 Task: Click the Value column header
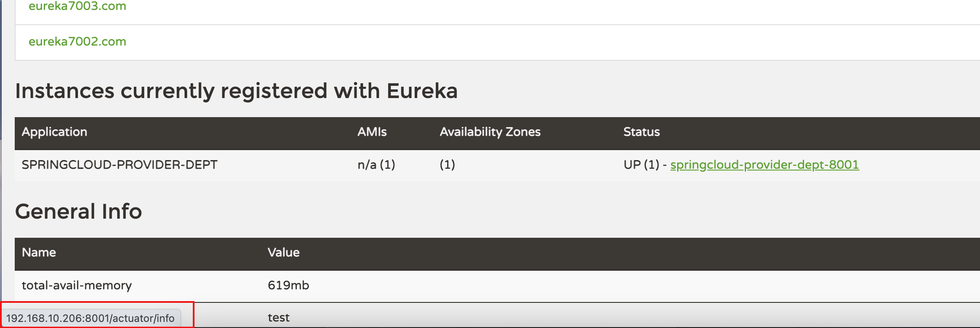283,253
